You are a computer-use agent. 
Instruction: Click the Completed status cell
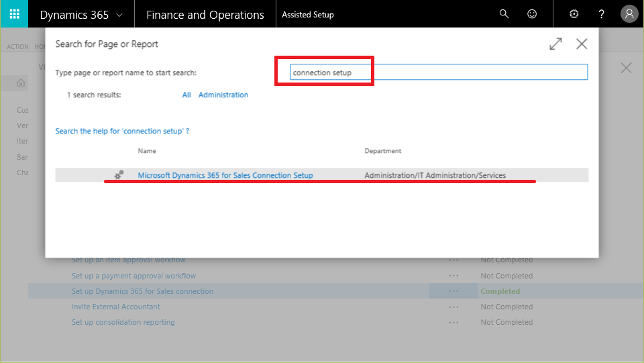[x=500, y=291]
